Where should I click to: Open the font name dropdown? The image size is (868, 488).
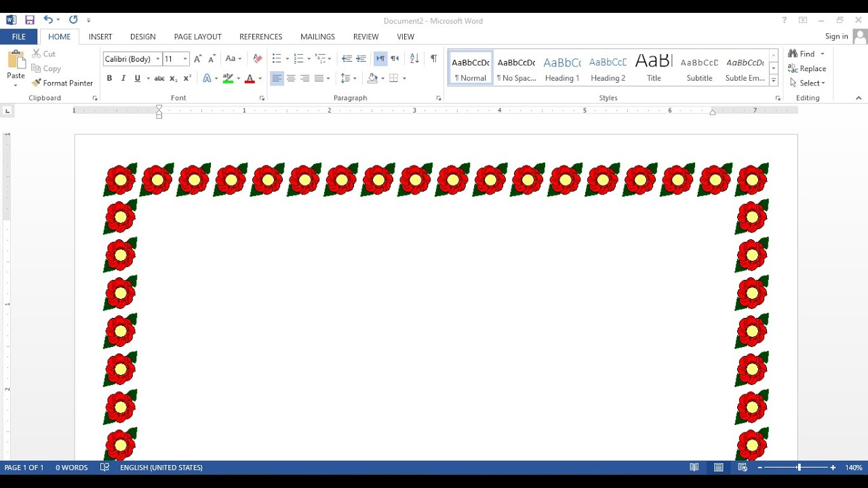click(157, 59)
